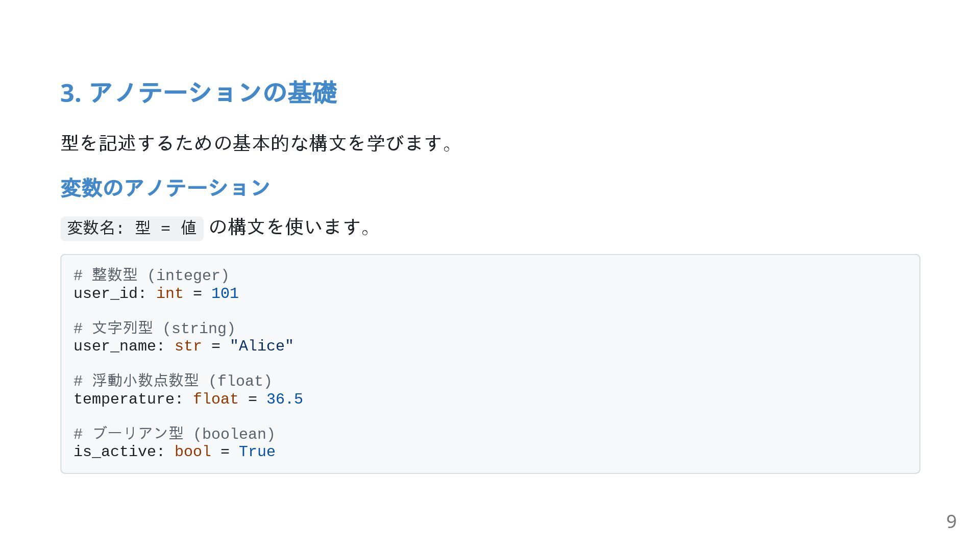980x551 pixels.
Task: Click the subheading 変数のアノテーション
Action: [x=165, y=188]
